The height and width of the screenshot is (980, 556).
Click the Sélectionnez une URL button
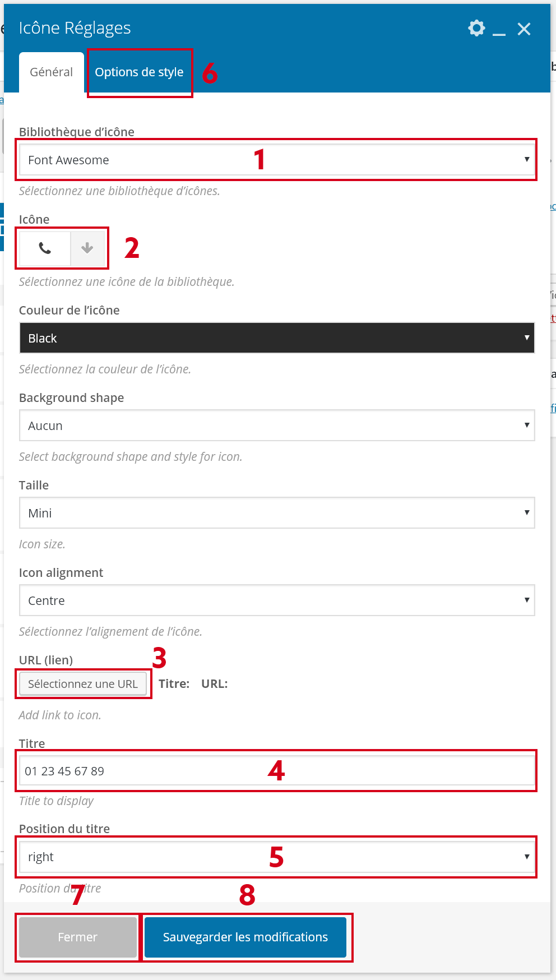(83, 684)
